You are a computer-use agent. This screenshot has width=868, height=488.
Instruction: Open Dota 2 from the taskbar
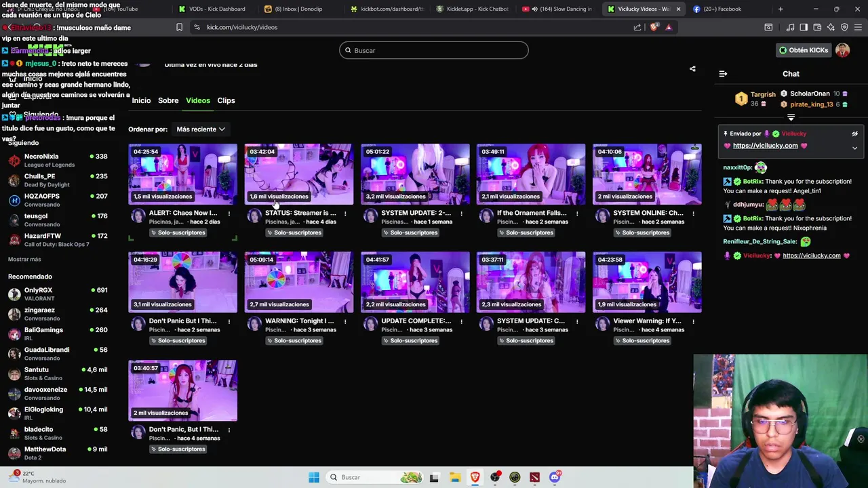coord(535,477)
